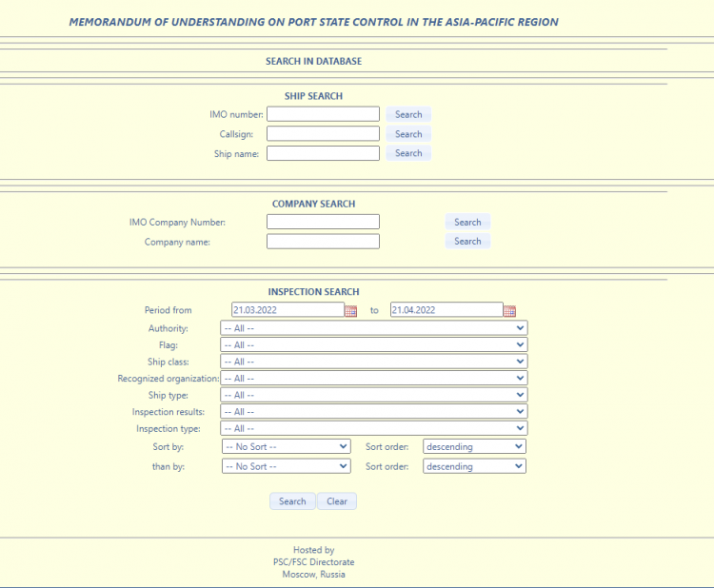Click the page title Memorandum of Understanding
Screen dimensions: 714x588
(x=314, y=22)
